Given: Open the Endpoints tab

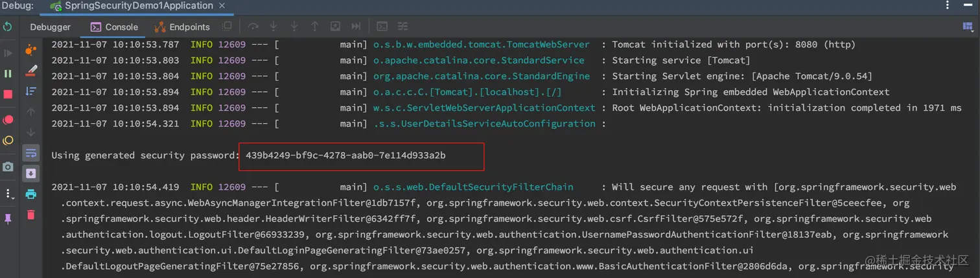Looking at the screenshot, I should click(182, 27).
